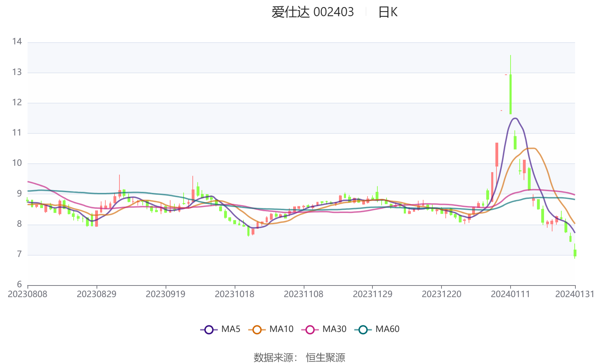Click the y-axis value 14
599x364 pixels.
17,42
